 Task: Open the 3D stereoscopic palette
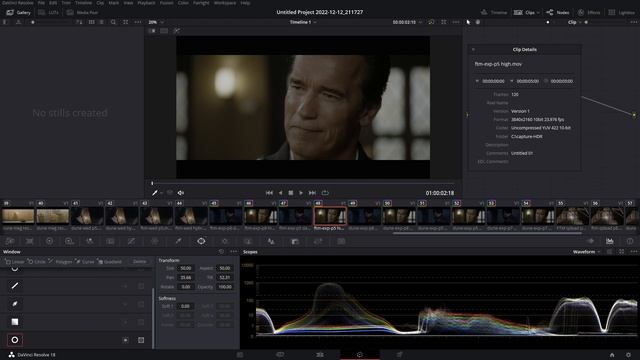(341, 241)
